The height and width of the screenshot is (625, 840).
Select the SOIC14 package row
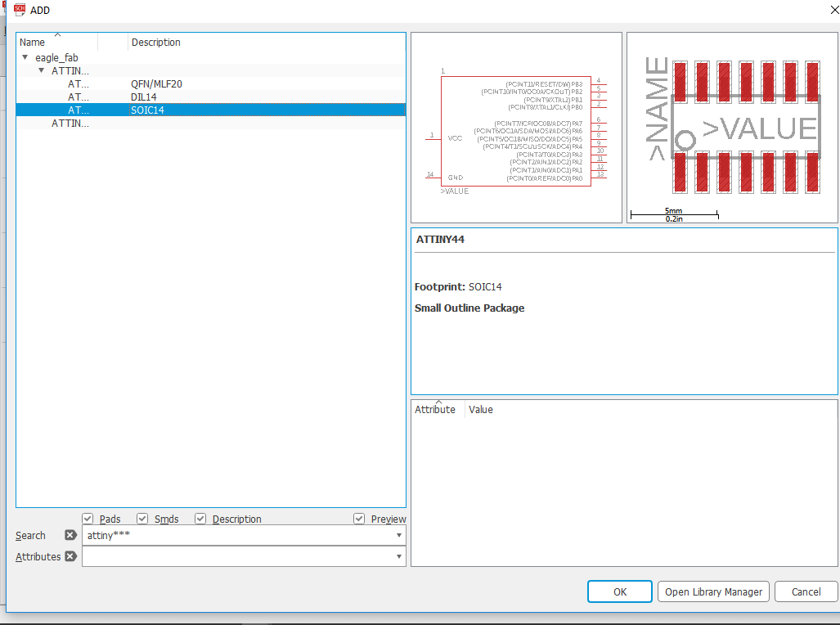click(x=211, y=110)
